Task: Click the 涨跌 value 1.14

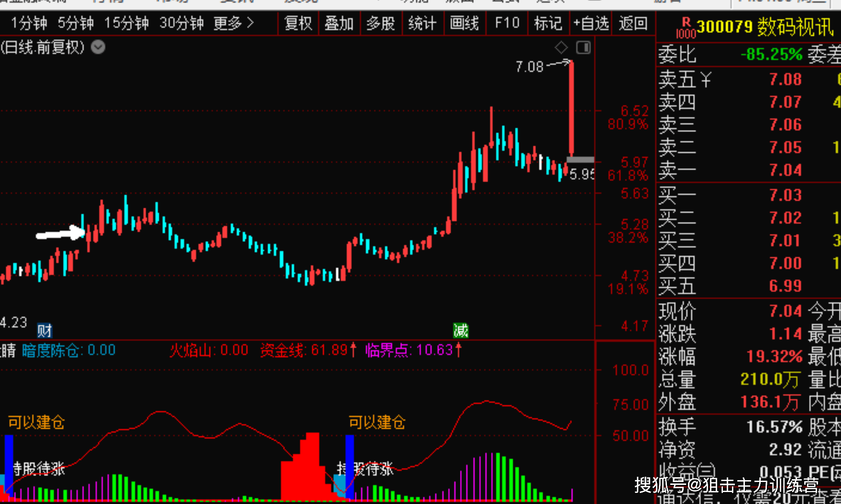Action: [785, 334]
